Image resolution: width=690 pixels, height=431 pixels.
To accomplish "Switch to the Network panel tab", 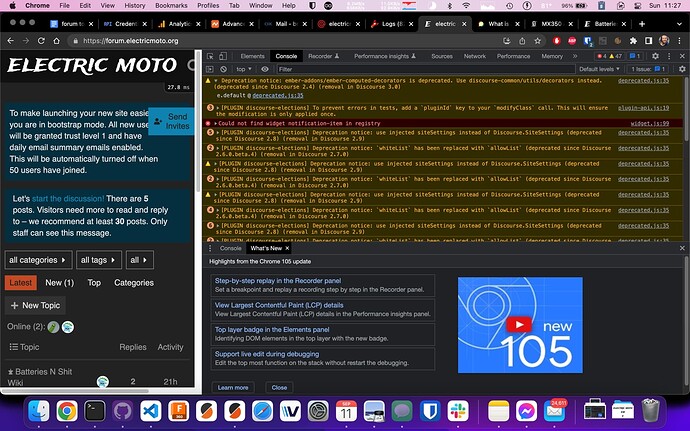I will tap(475, 56).
